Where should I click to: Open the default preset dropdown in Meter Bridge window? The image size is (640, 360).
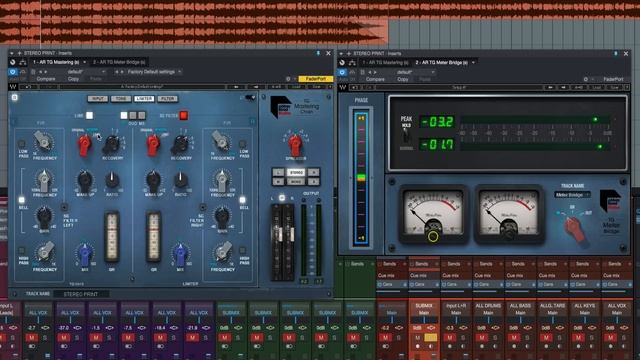pos(416,72)
